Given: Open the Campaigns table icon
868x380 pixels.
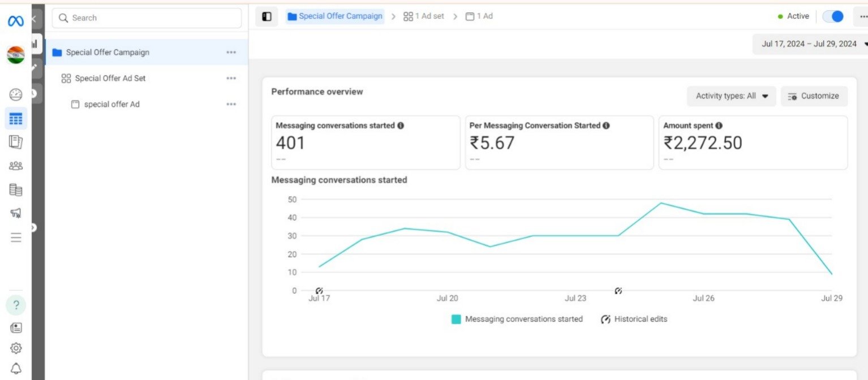Looking at the screenshot, I should (16, 119).
